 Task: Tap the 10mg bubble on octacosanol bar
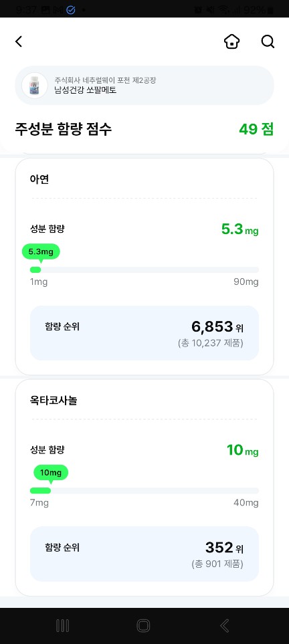(51, 473)
